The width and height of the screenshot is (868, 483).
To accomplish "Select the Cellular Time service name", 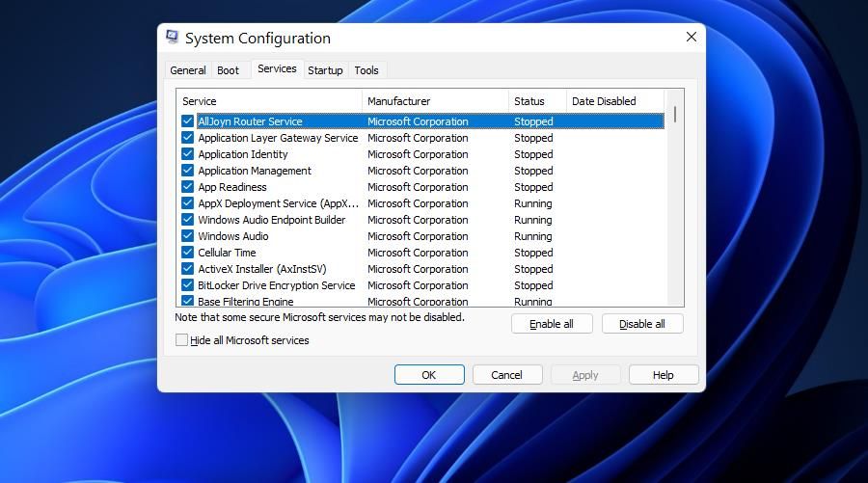I will tap(227, 253).
